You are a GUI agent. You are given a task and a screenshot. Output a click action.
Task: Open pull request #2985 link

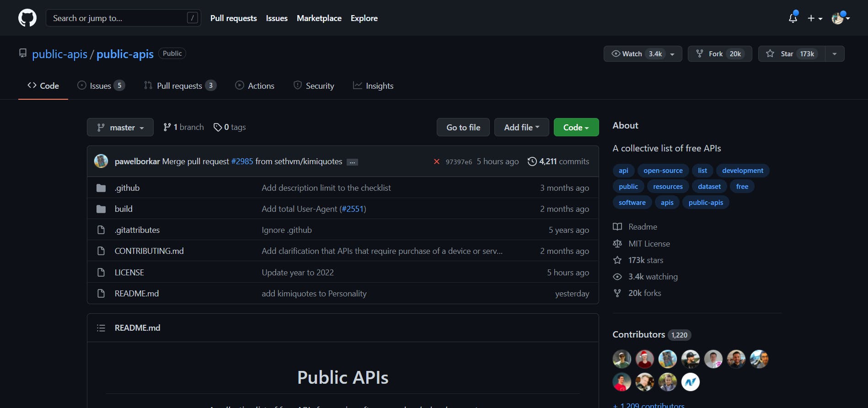[242, 161]
